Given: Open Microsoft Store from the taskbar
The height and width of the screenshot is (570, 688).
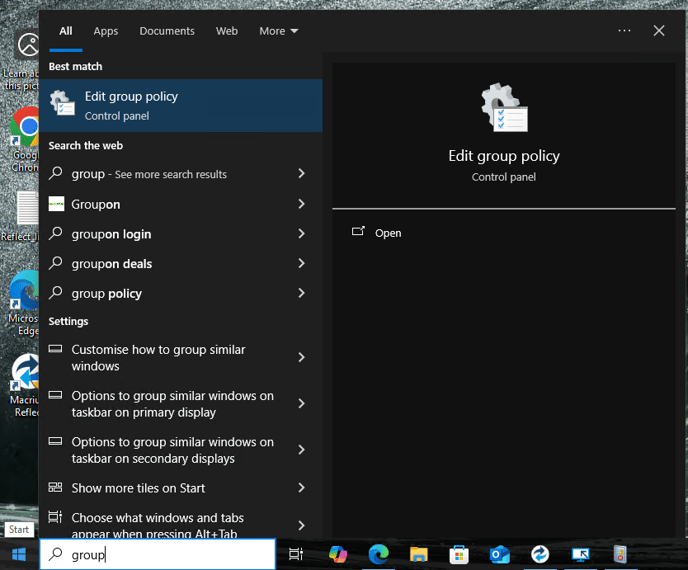Looking at the screenshot, I should [459, 554].
